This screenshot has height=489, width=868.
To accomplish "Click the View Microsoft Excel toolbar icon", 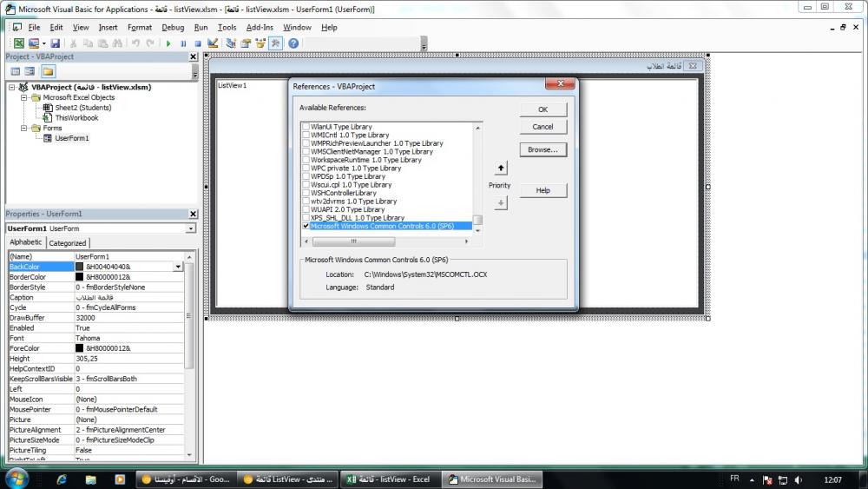I will [x=19, y=43].
